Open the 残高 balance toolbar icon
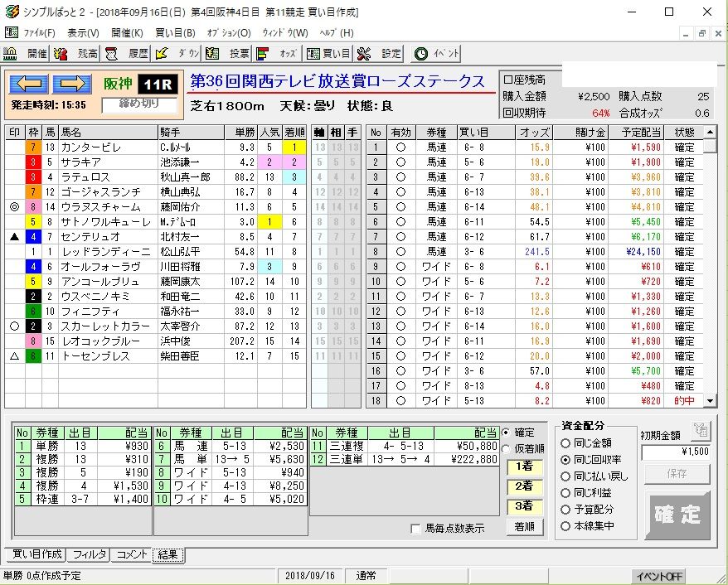Viewport: 728px width, 585px height. tap(75, 54)
